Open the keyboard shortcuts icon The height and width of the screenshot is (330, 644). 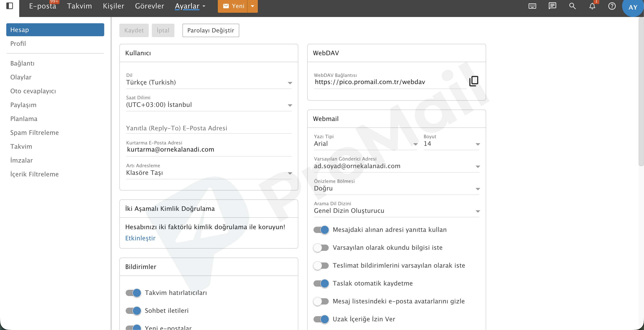tap(532, 6)
